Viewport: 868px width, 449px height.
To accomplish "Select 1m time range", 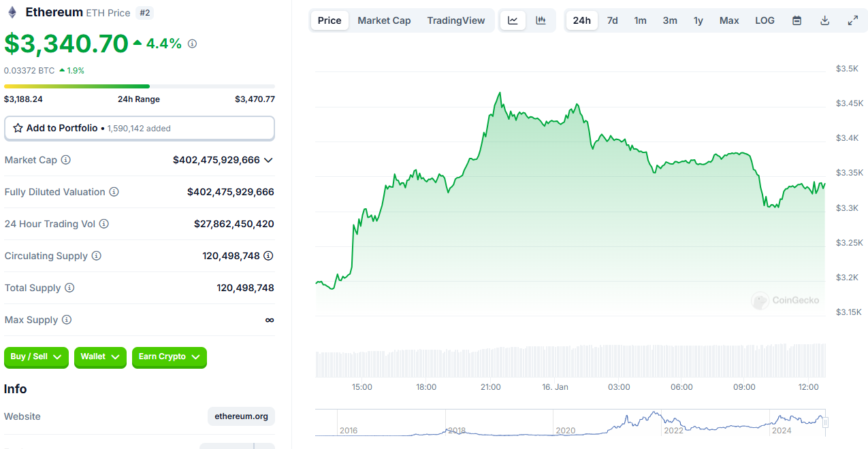I will point(641,20).
